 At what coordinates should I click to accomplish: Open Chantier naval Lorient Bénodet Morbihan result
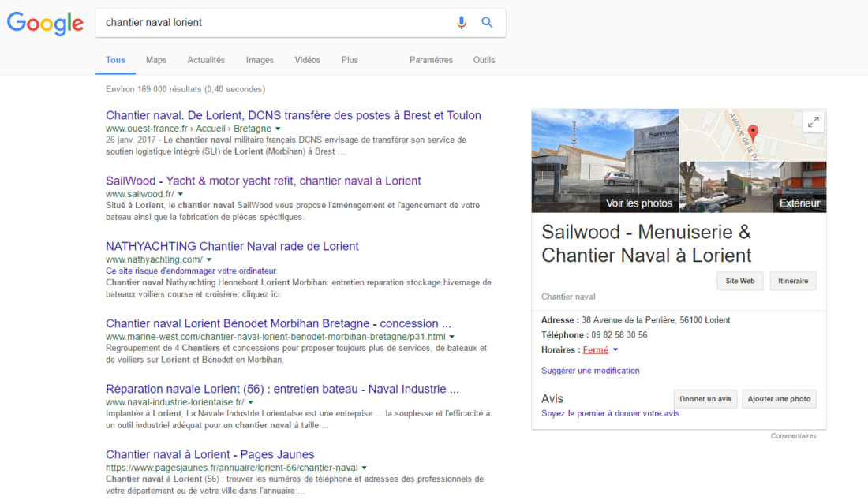point(279,323)
